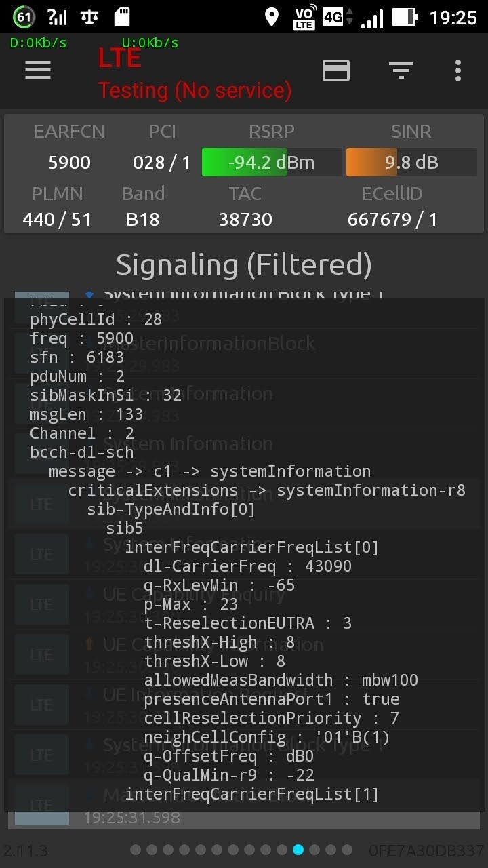This screenshot has width=488, height=868.
Task: Select the orange SINR 9.8 dB bar
Action: pyautogui.click(x=411, y=163)
